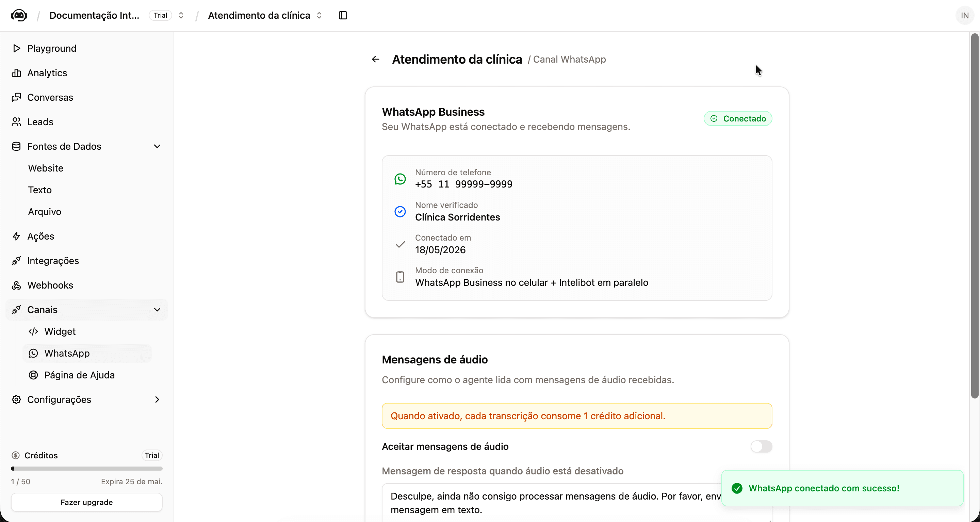Image resolution: width=980 pixels, height=522 pixels.
Task: Click the success checkmark in the toast
Action: (x=737, y=488)
